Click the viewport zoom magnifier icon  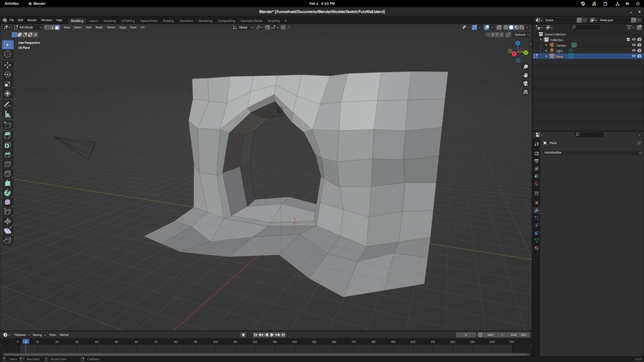pyautogui.click(x=525, y=67)
